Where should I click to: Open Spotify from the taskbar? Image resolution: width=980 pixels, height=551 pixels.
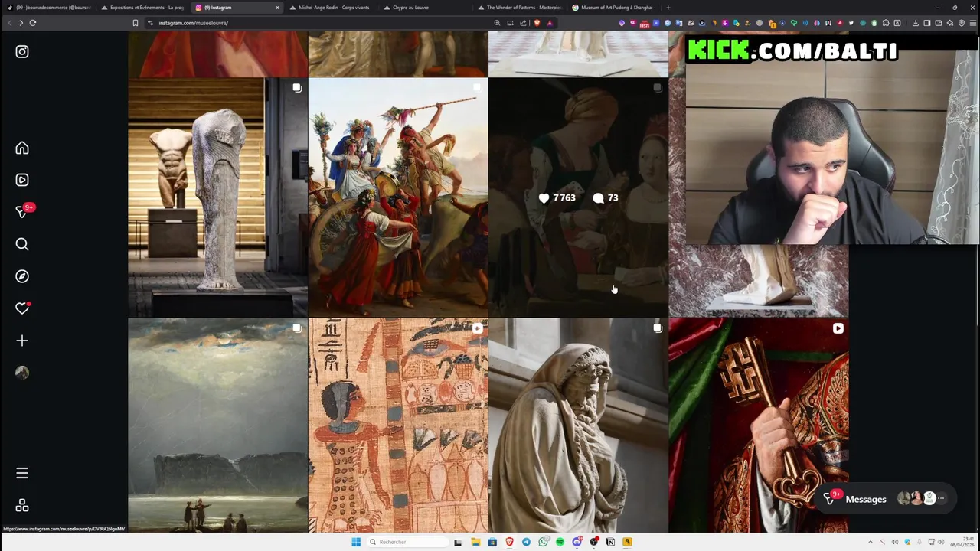pos(560,542)
